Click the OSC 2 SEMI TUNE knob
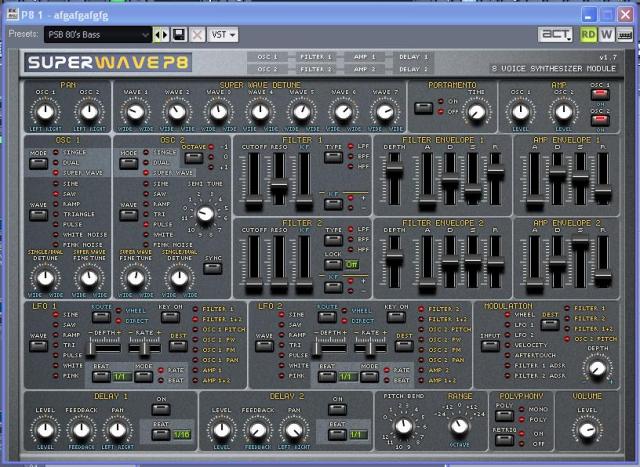Screen dimensions: 640x467 [x=205, y=214]
